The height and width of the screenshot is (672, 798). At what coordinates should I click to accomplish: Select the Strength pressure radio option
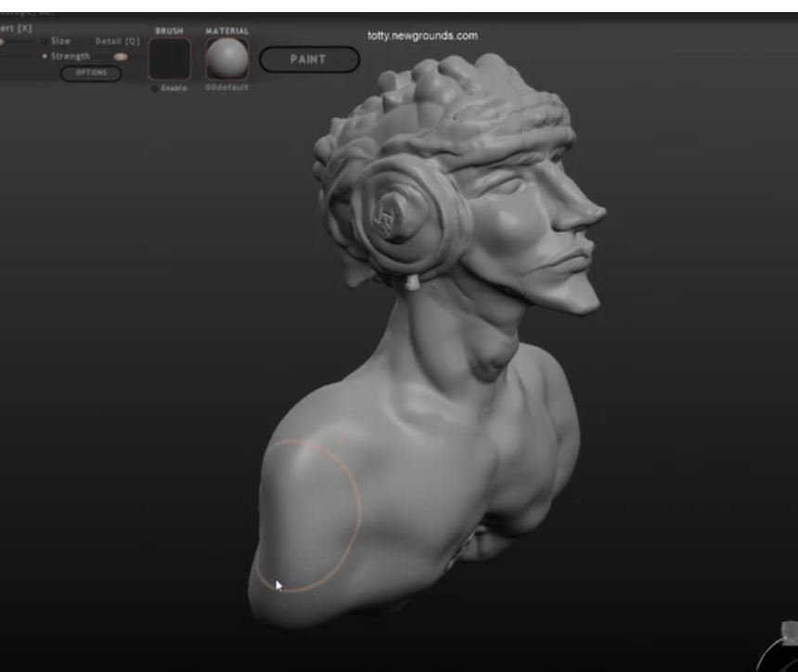point(45,56)
